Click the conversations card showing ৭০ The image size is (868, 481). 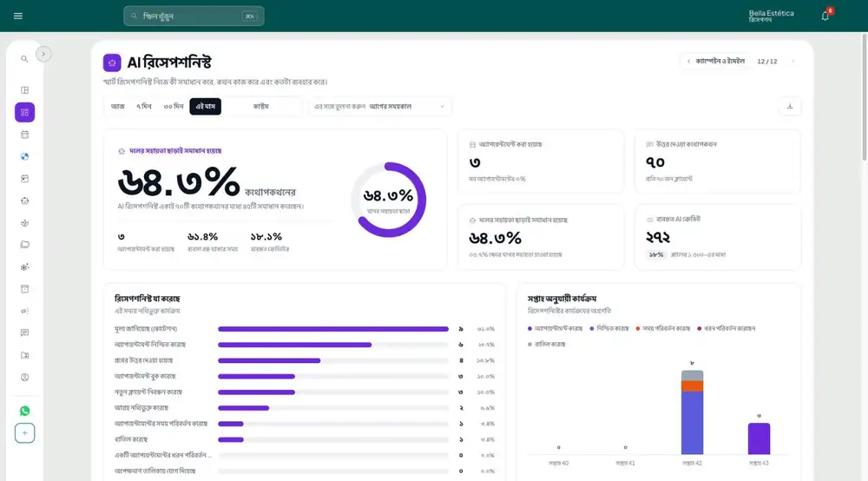pos(718,161)
